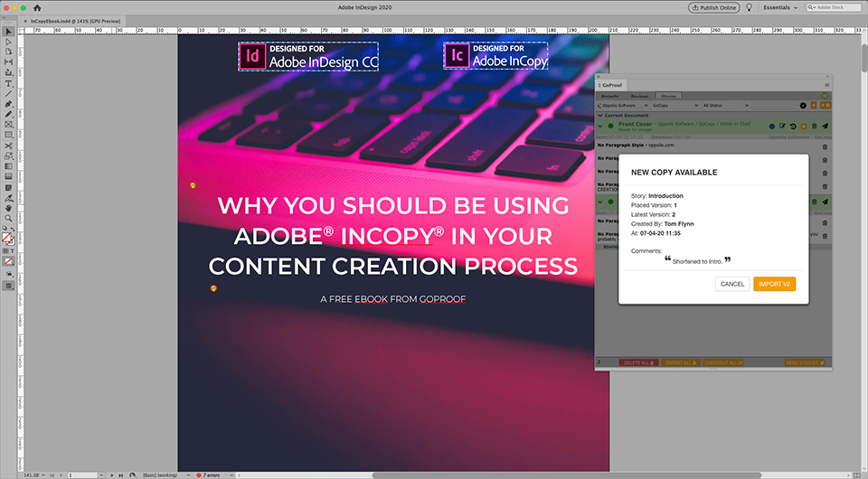Select the Hand tool
Image resolution: width=868 pixels, height=479 pixels.
tap(8, 208)
